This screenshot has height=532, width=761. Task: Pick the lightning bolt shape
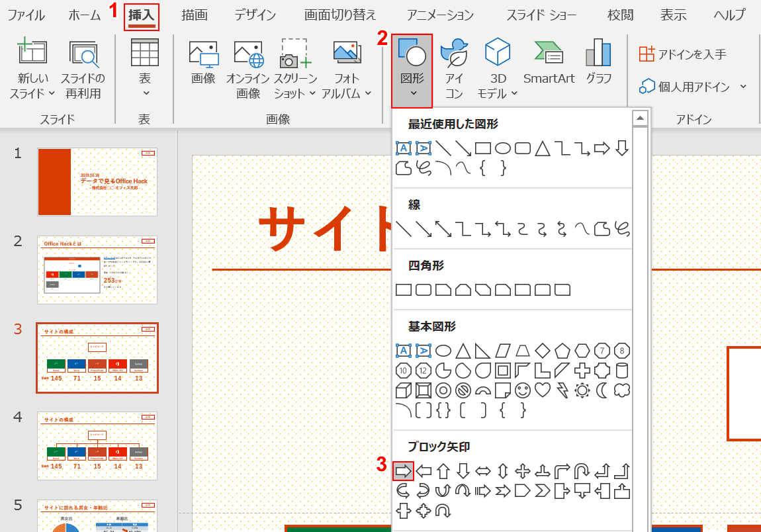(x=562, y=390)
